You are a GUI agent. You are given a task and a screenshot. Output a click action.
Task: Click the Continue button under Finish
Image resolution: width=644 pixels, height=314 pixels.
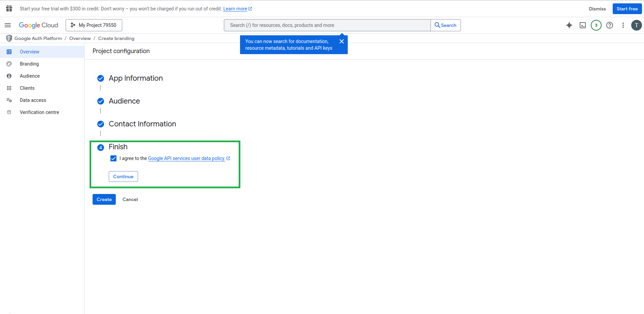pyautogui.click(x=123, y=176)
